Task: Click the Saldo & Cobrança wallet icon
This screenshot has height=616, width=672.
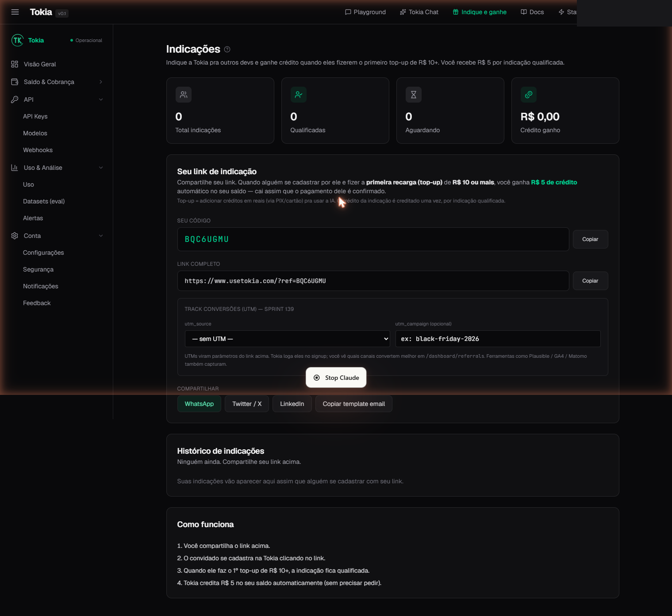Action: [15, 82]
